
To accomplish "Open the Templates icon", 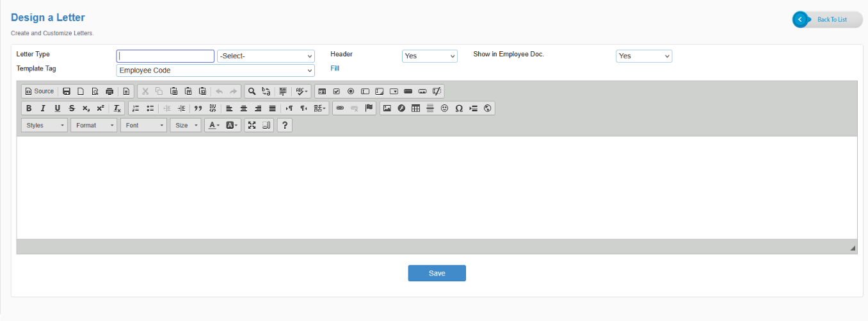I will [127, 92].
